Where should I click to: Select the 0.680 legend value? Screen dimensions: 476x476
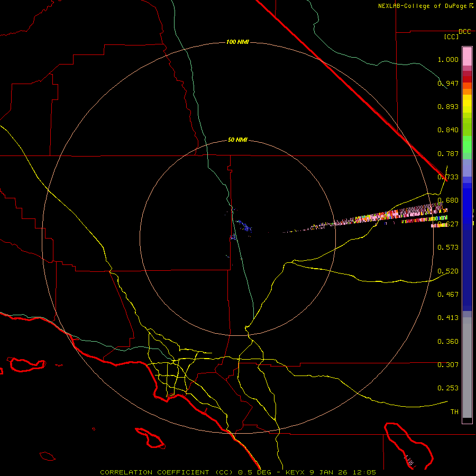tap(448, 200)
